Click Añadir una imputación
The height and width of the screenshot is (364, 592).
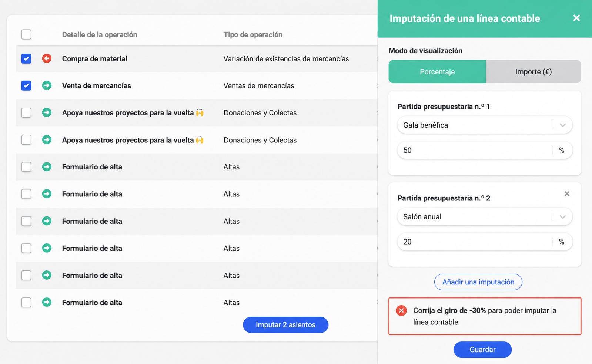478,282
